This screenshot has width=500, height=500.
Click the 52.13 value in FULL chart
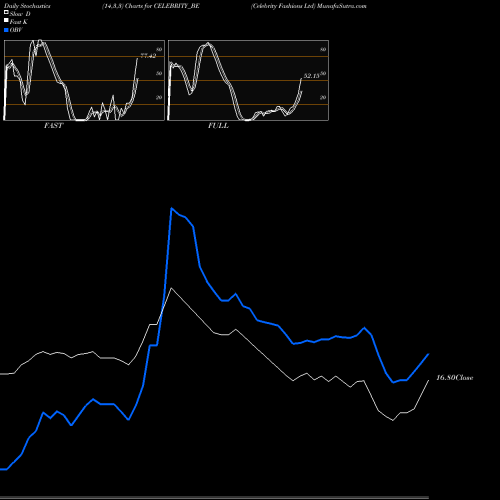point(311,76)
